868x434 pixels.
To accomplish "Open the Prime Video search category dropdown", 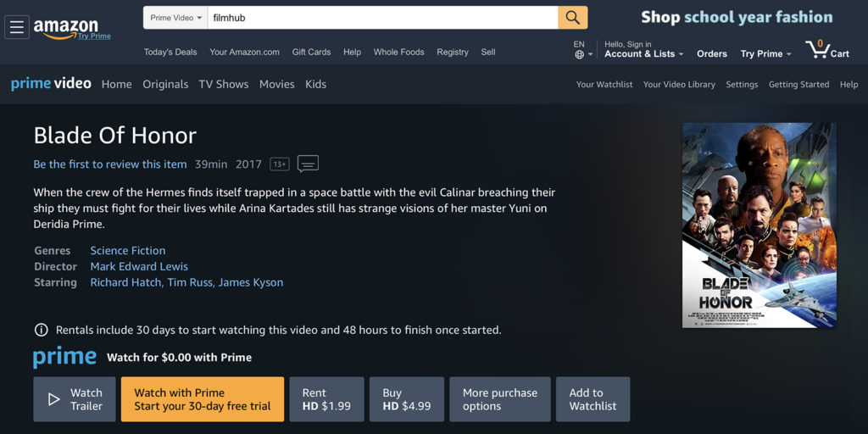I will coord(175,18).
